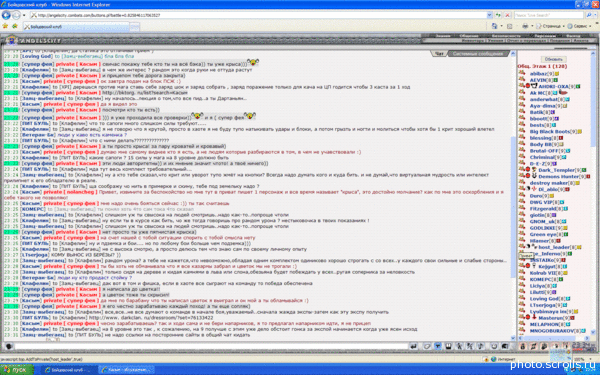
Task: Open the address bar history dropdown
Action: tap(489, 15)
